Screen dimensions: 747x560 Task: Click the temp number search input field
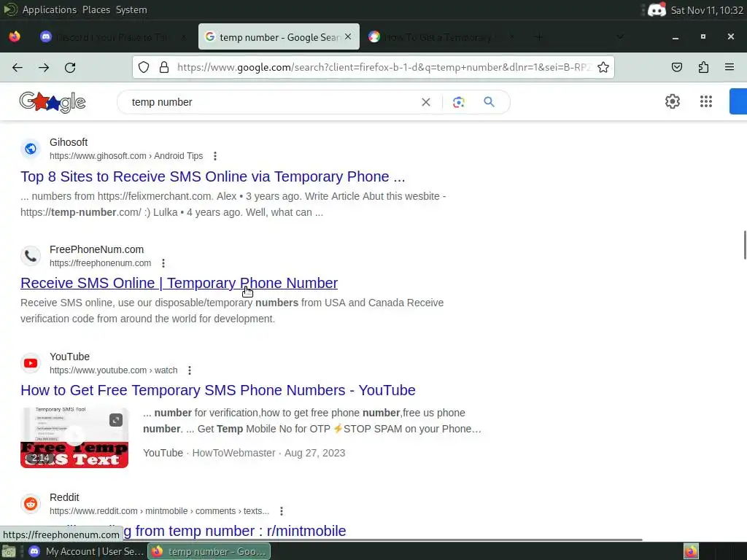point(271,102)
